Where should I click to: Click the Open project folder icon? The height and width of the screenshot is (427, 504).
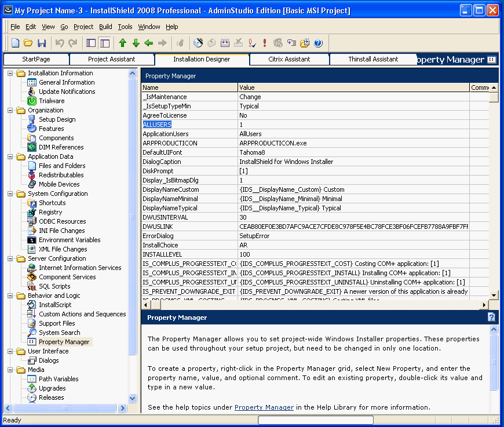[28, 43]
